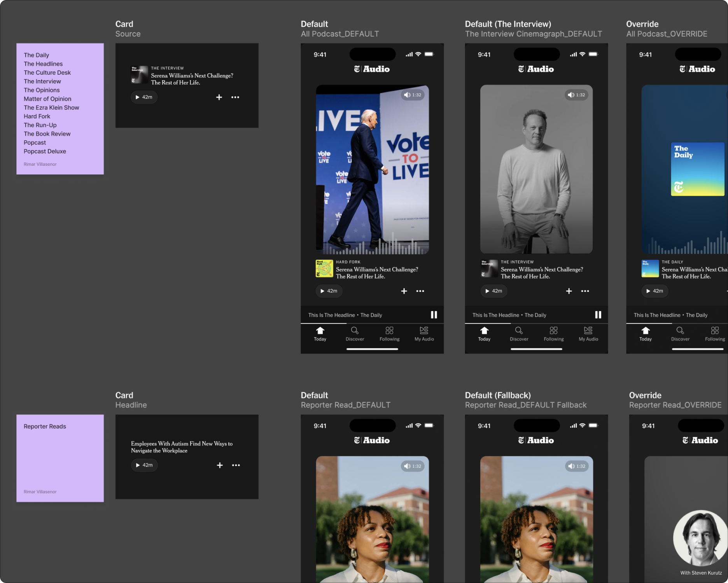
Task: Click 'All Podcast_DEFAULT' frame label
Action: (340, 34)
